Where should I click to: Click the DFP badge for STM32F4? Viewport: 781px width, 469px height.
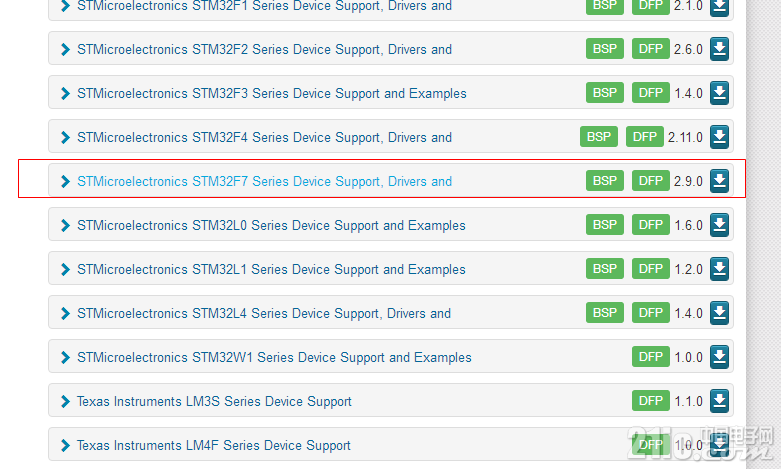(x=645, y=136)
